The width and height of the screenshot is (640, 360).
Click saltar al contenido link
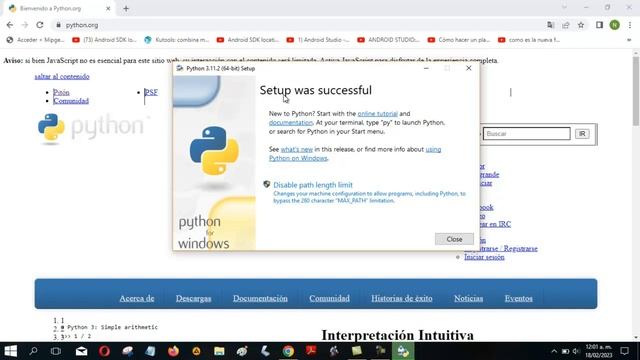click(62, 76)
